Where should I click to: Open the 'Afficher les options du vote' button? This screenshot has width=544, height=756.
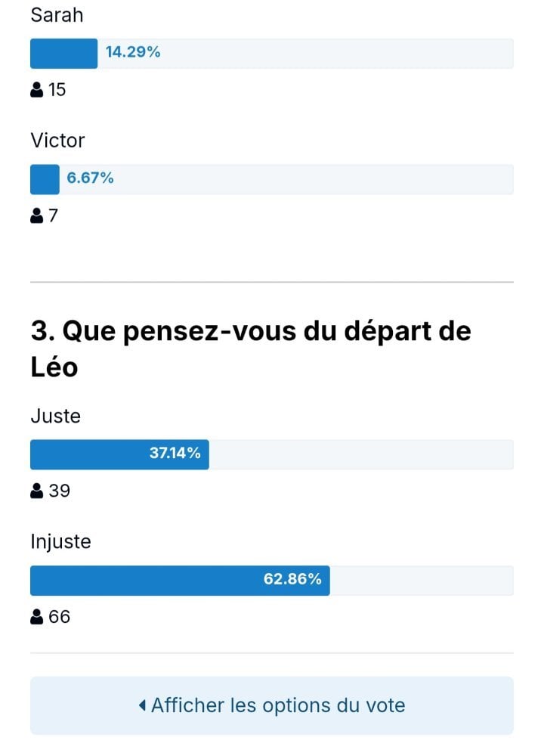click(272, 705)
